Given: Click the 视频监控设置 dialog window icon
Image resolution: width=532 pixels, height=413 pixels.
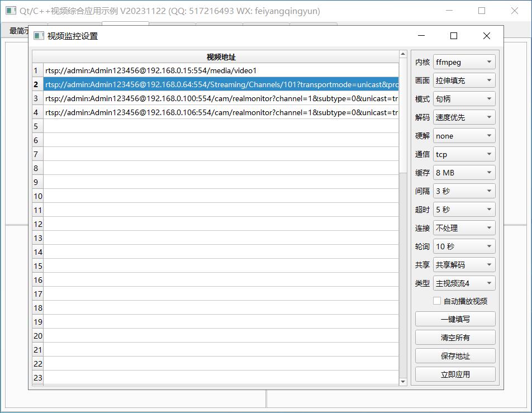Looking at the screenshot, I should coord(39,36).
